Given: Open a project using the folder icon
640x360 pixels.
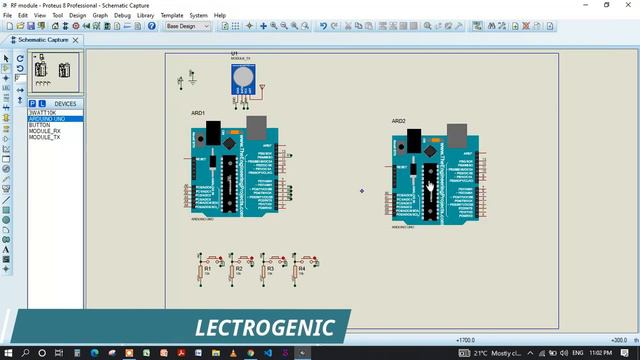Looking at the screenshot, I should coord(20,26).
